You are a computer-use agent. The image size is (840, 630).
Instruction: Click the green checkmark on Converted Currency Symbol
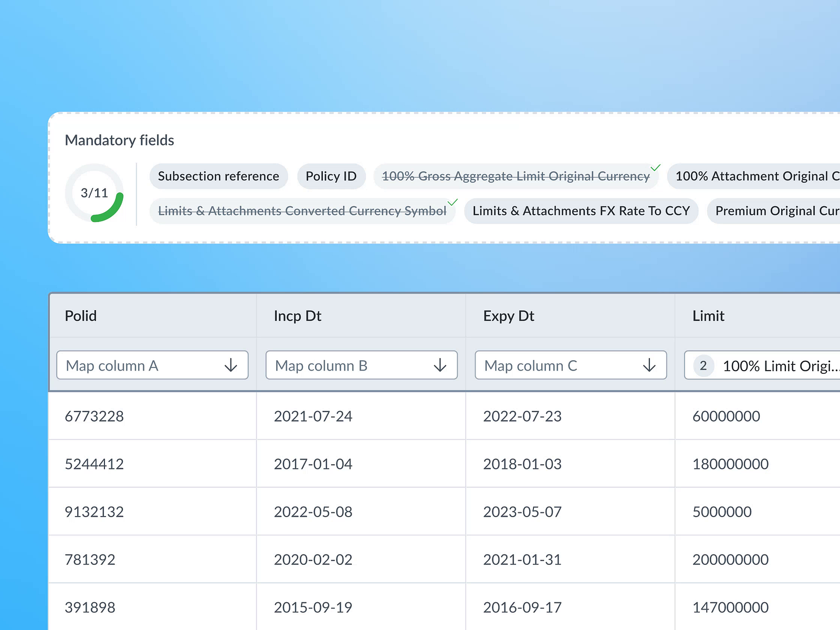point(453,203)
